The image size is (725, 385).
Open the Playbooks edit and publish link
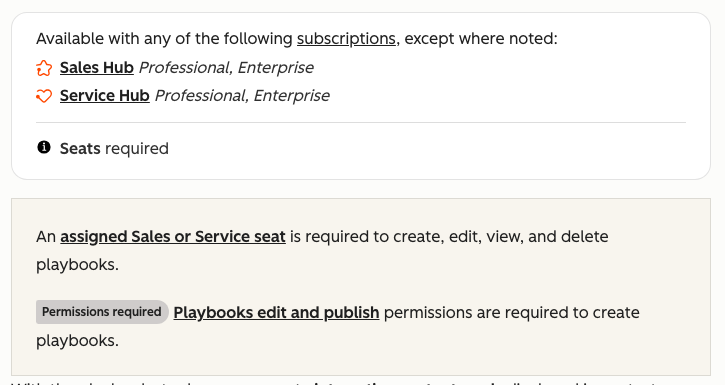(276, 313)
